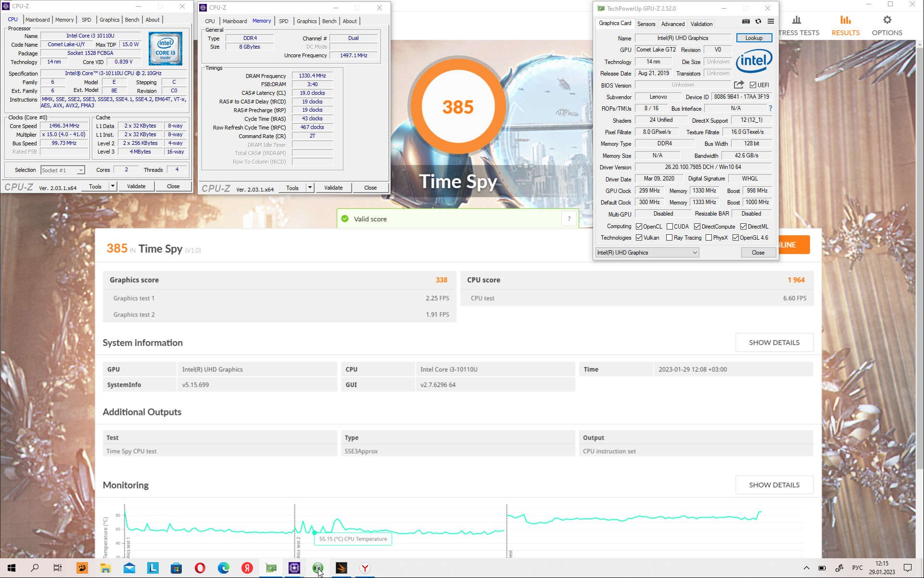Toggle the CUDA checkbox

click(670, 227)
